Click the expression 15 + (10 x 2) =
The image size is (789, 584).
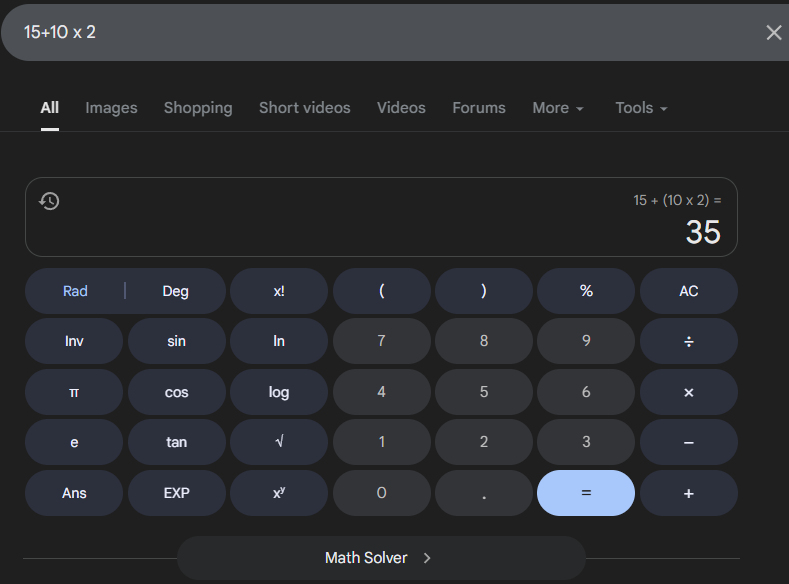677,200
